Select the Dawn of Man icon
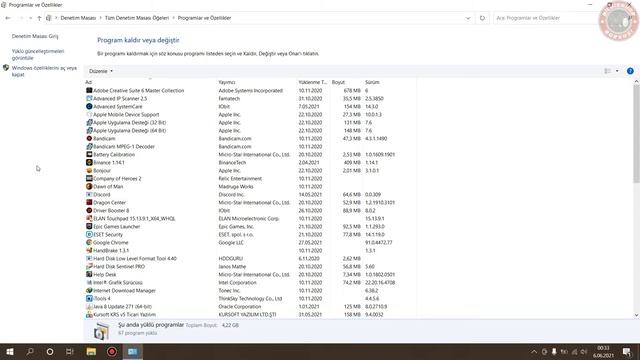This screenshot has height=360, width=640. click(x=89, y=186)
